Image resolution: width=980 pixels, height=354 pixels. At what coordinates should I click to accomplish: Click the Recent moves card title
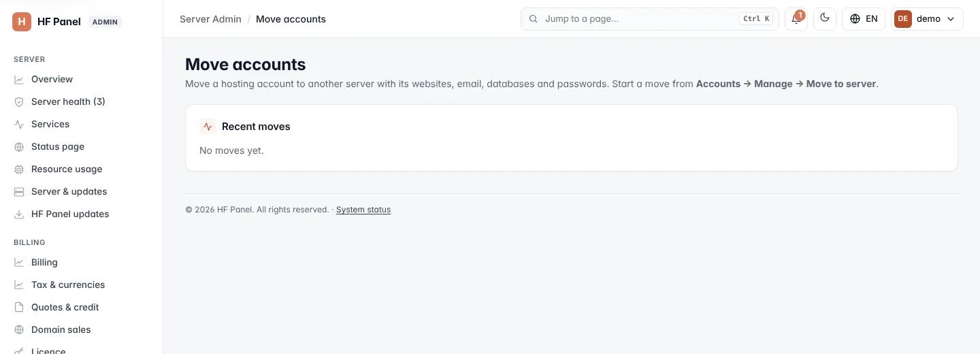tap(256, 127)
